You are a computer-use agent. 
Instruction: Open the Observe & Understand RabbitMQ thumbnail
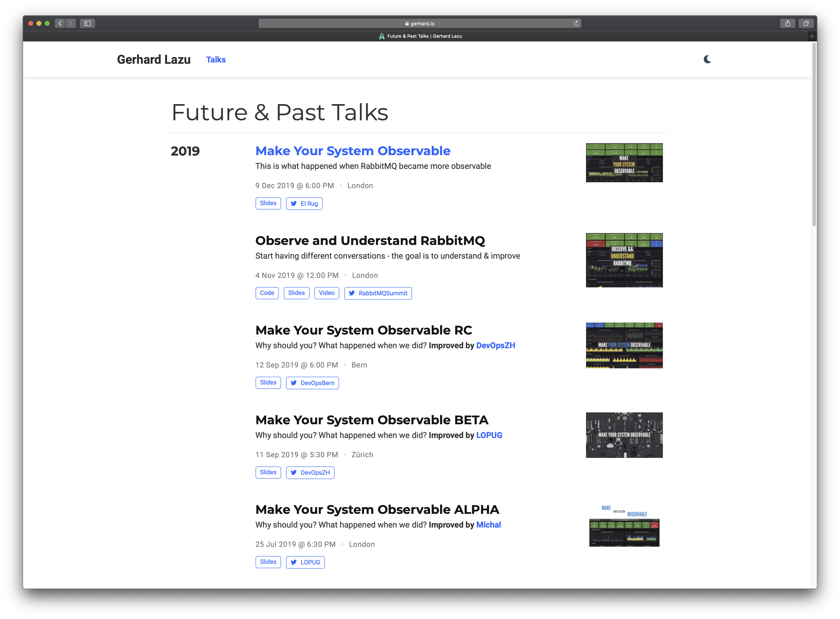click(x=624, y=260)
